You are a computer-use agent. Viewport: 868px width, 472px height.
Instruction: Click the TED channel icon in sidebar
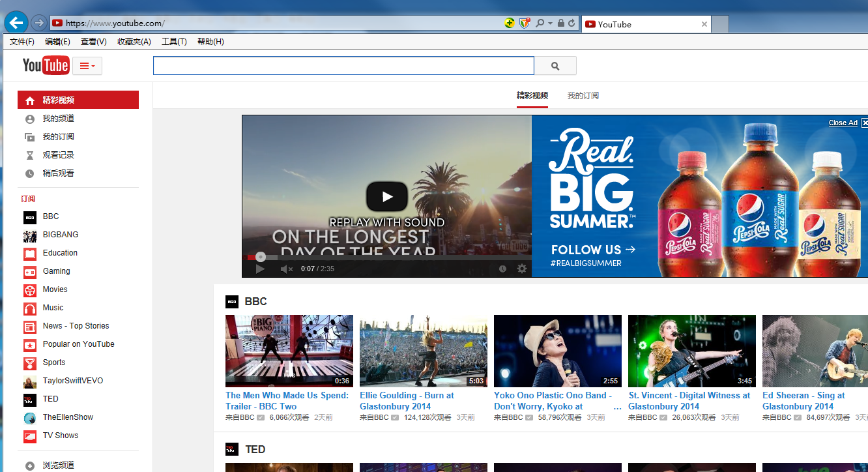point(30,400)
